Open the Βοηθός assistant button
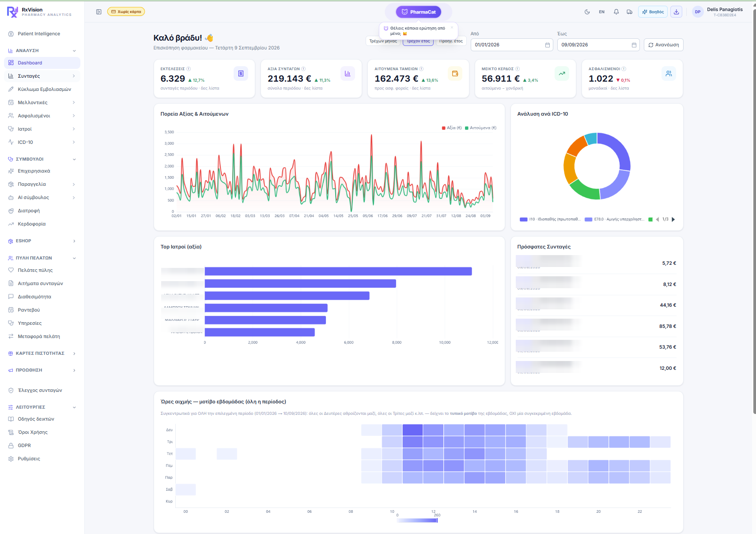 [653, 12]
